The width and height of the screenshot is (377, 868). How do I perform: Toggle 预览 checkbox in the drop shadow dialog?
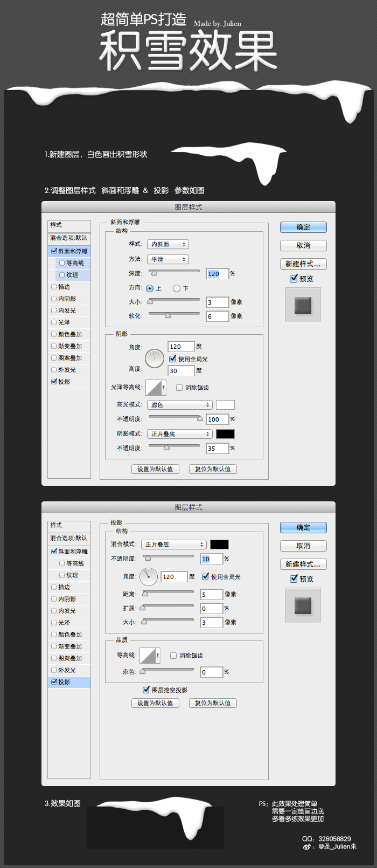pyautogui.click(x=294, y=578)
